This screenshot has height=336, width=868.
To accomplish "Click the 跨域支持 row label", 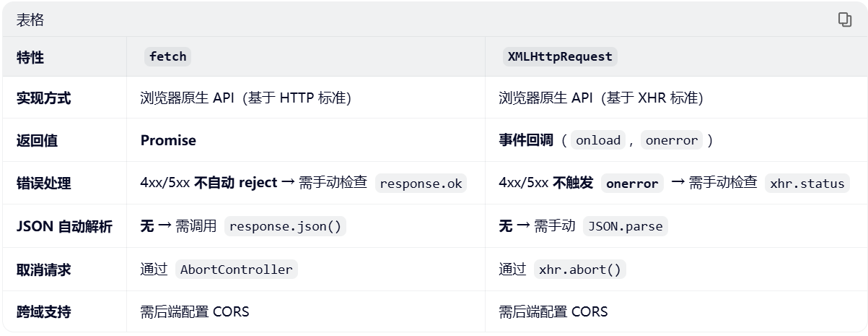I will point(44,312).
